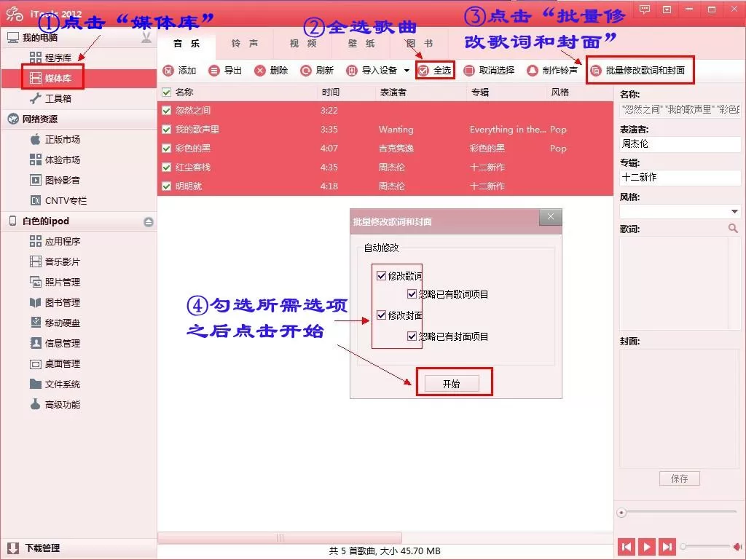Viewport: 746px width, 560px height.
Task: Adjust the volume slider
Action: tap(705, 546)
